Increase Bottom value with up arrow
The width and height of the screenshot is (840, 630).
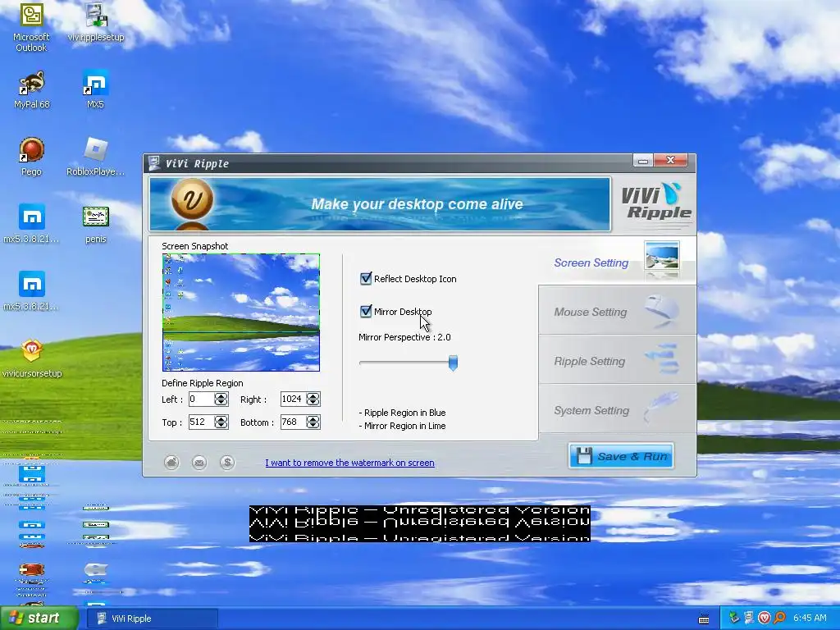(x=313, y=419)
